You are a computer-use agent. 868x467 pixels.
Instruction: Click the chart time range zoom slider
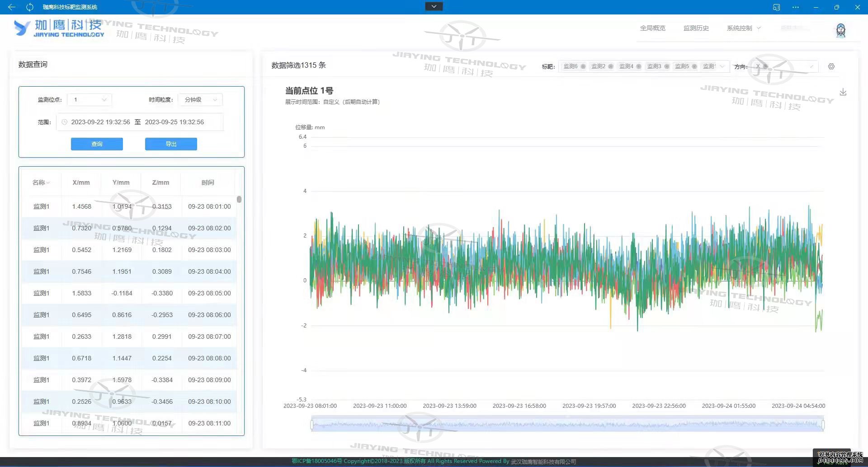567,425
